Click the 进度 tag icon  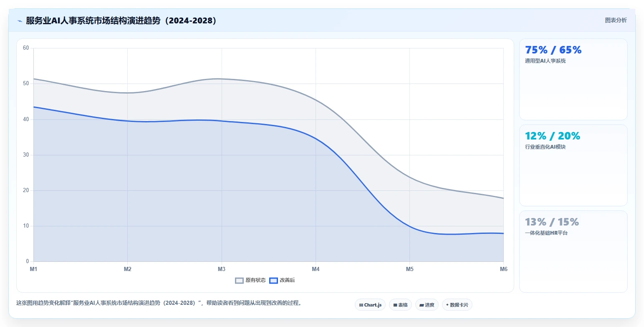422,305
